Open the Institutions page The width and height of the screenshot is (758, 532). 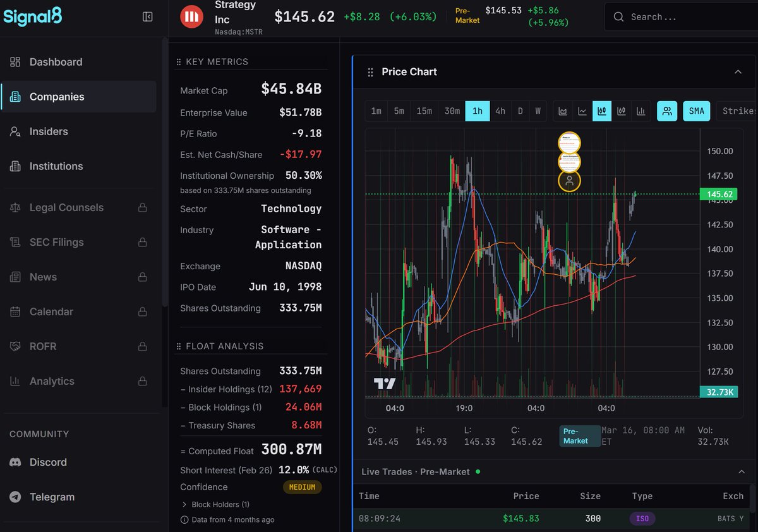[78, 166]
